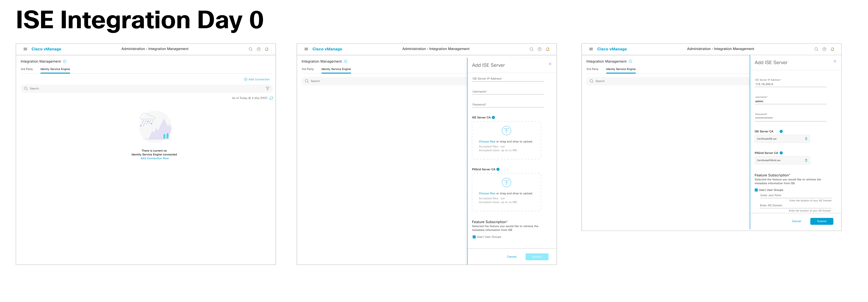Click the empty Password field
The image size is (868, 302).
click(508, 105)
